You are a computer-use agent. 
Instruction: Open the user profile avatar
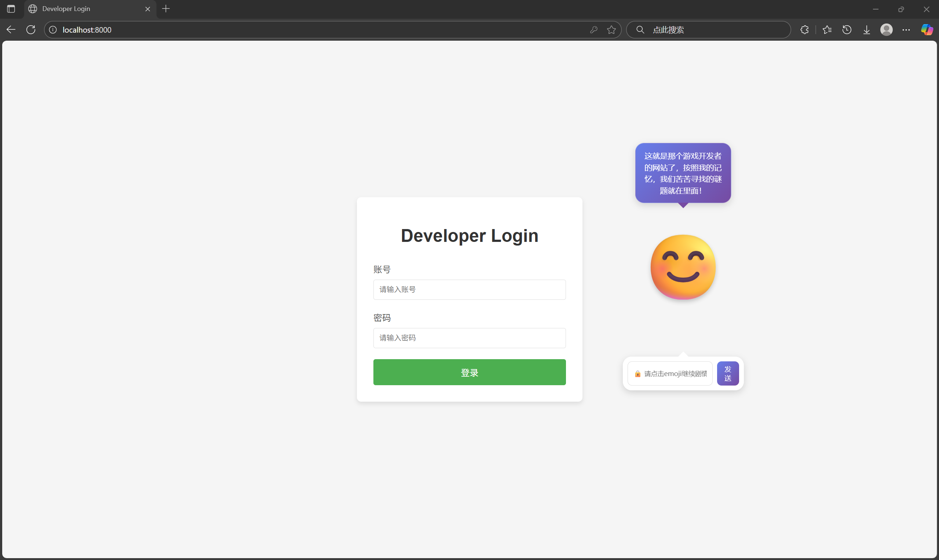886,30
